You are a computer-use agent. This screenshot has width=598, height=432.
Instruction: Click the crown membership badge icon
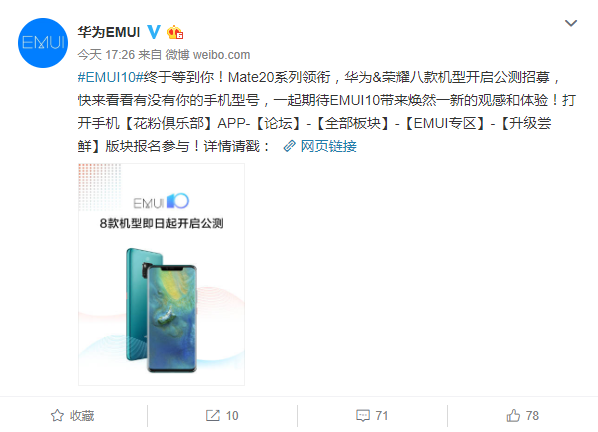pyautogui.click(x=175, y=32)
